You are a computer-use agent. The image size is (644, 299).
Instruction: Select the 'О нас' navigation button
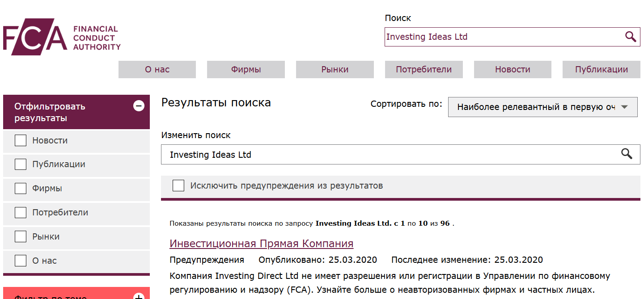pyautogui.click(x=157, y=69)
